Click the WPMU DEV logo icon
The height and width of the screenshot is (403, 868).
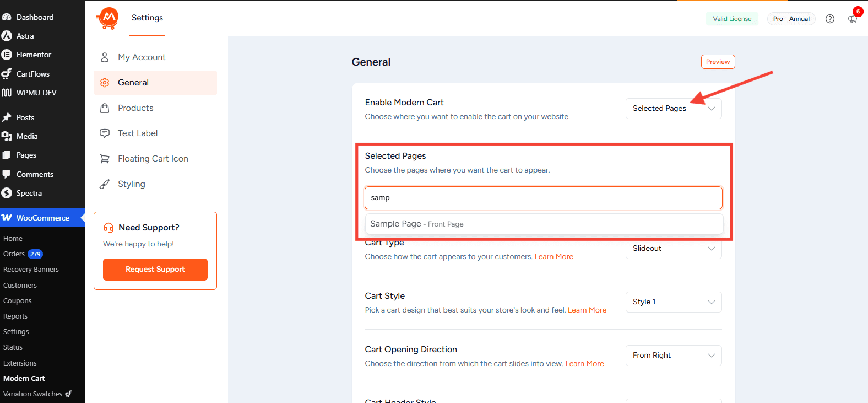[7, 93]
